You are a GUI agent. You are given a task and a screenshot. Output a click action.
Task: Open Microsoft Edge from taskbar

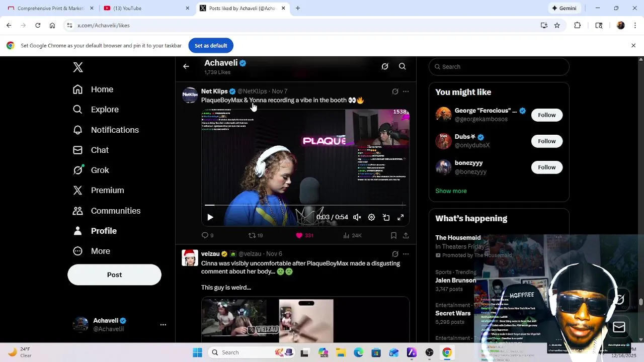pos(358,352)
